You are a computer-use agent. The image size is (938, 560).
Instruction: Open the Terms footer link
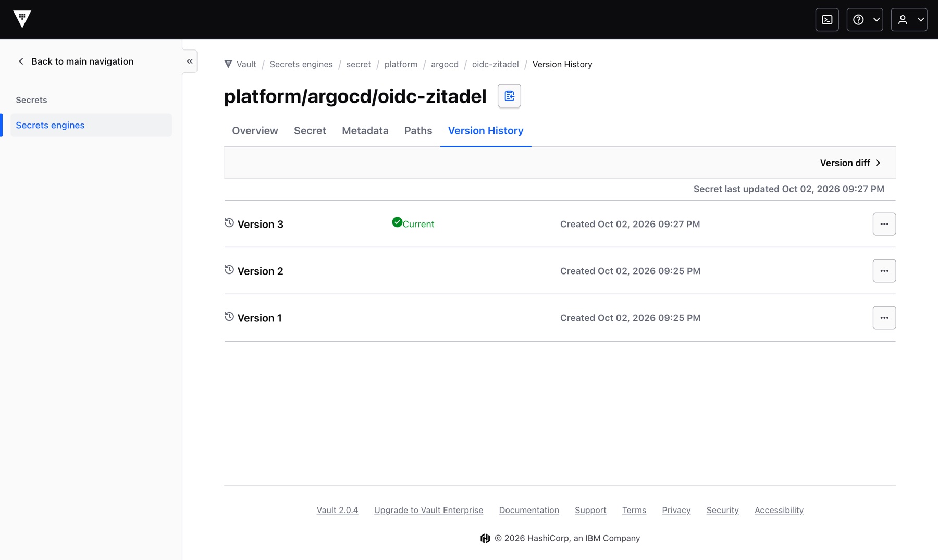[x=634, y=510]
